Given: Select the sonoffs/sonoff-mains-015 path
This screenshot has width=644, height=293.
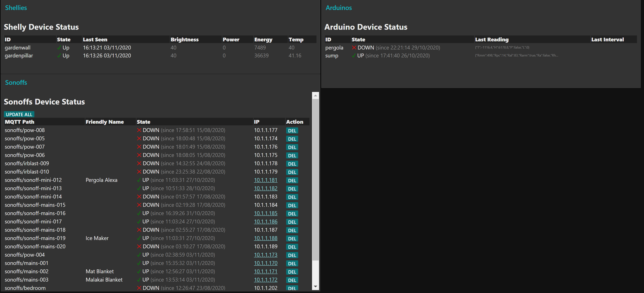Looking at the screenshot, I should coord(35,205).
